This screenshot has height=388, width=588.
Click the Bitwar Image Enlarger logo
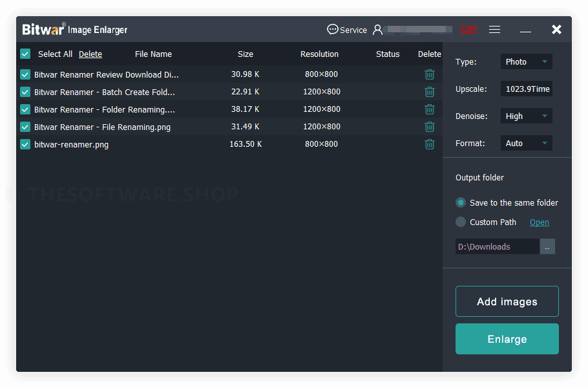point(74,29)
